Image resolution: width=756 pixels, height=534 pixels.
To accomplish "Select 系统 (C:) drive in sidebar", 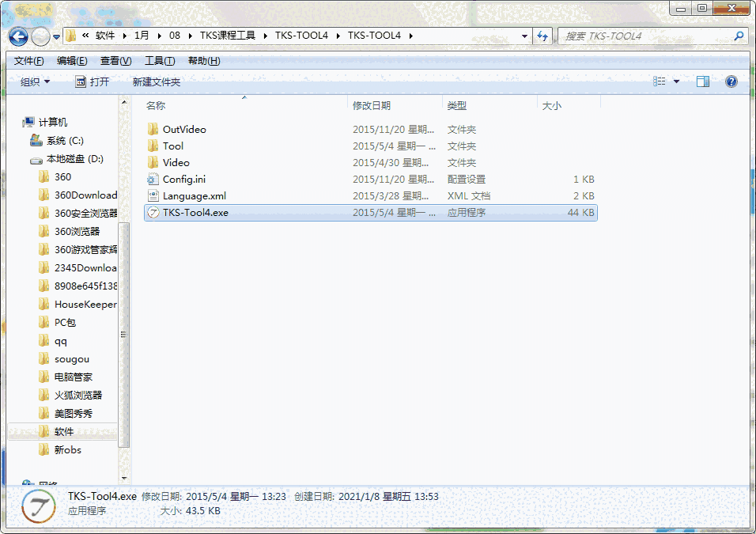I will click(57, 140).
